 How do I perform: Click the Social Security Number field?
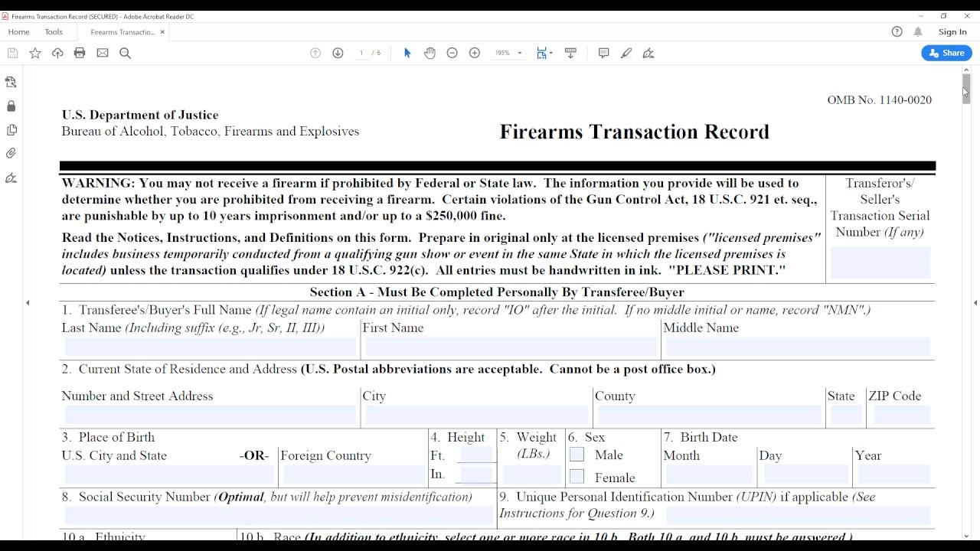[x=279, y=516]
